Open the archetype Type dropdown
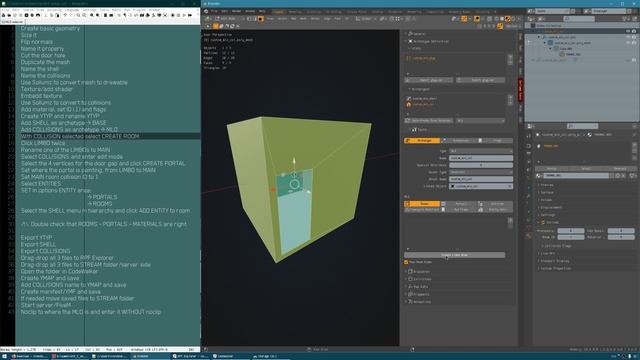The image size is (640, 360). (481, 151)
